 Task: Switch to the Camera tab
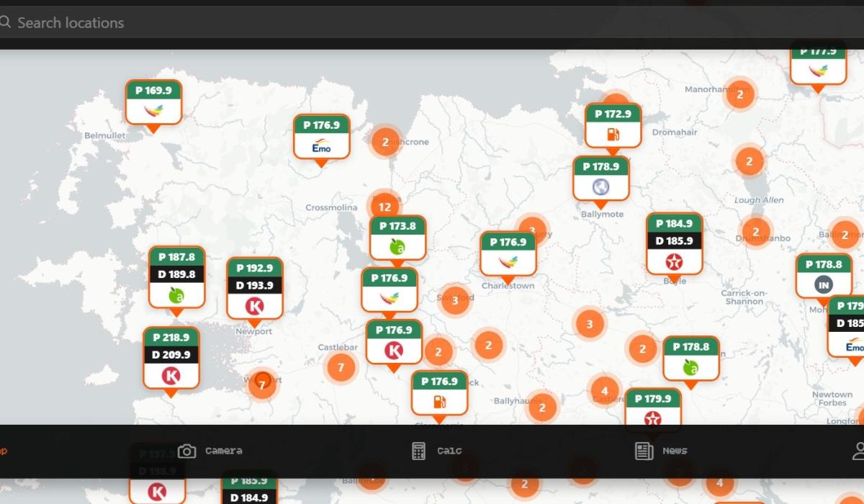click(209, 450)
